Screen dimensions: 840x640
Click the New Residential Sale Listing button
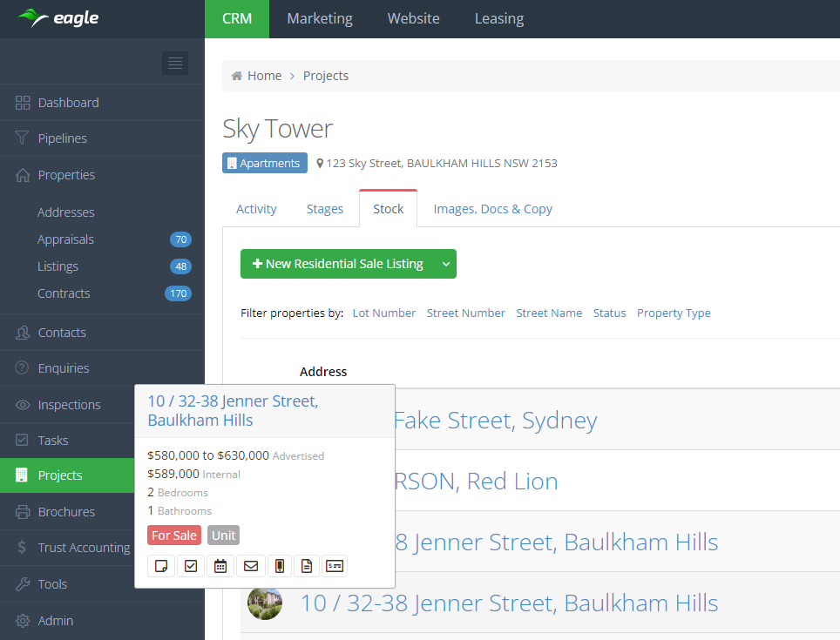[x=337, y=264]
